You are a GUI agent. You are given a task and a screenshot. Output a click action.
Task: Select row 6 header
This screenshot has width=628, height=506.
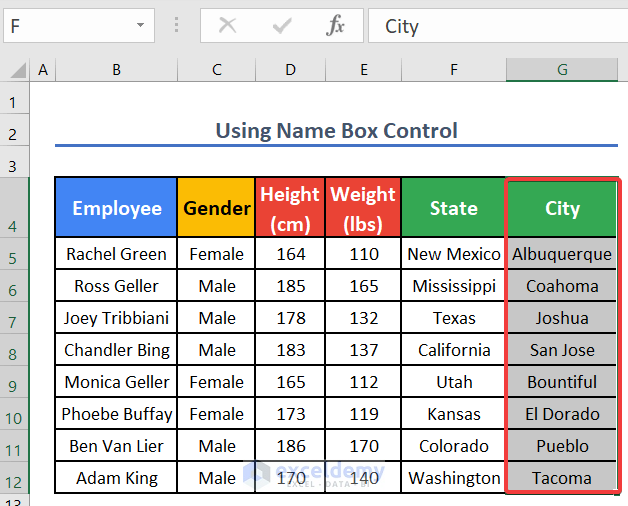tap(14, 286)
